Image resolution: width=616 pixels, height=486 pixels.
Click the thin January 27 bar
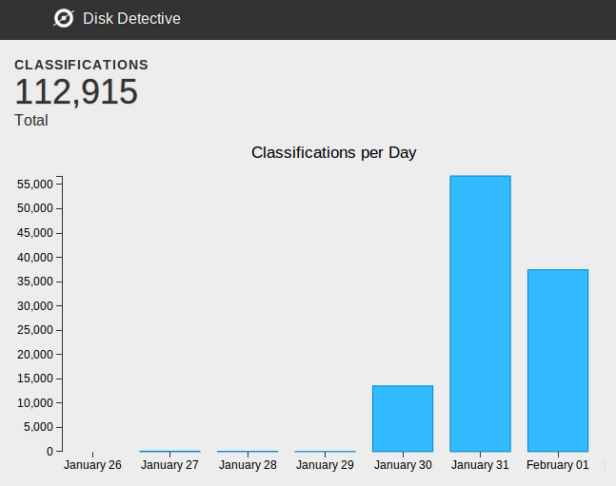pyautogui.click(x=170, y=451)
